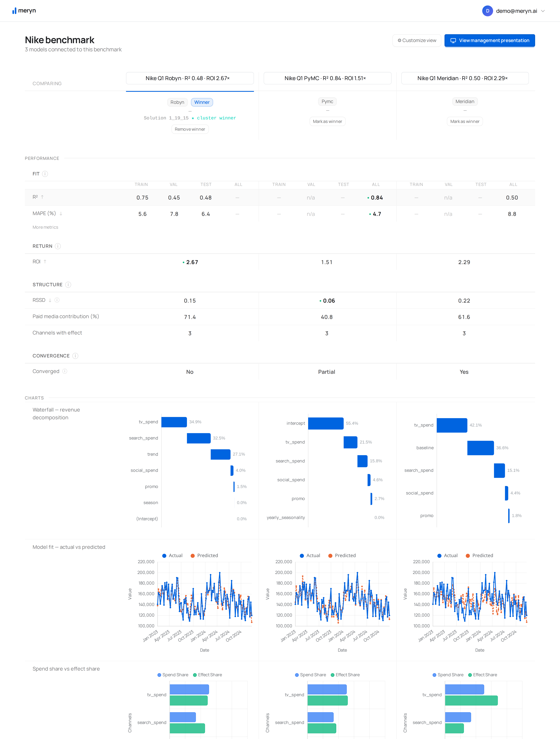Click Robyn search_spend 32.5% waterfall bar
This screenshot has height=739, width=560.
tap(199, 438)
